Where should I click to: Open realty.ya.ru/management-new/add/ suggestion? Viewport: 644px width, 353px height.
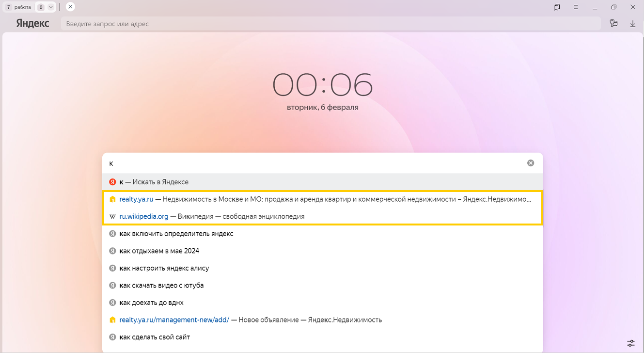click(x=251, y=320)
